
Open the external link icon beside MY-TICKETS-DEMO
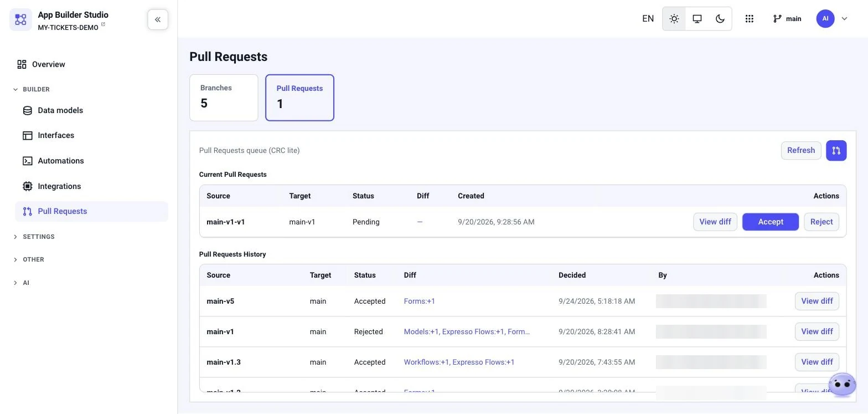103,25
